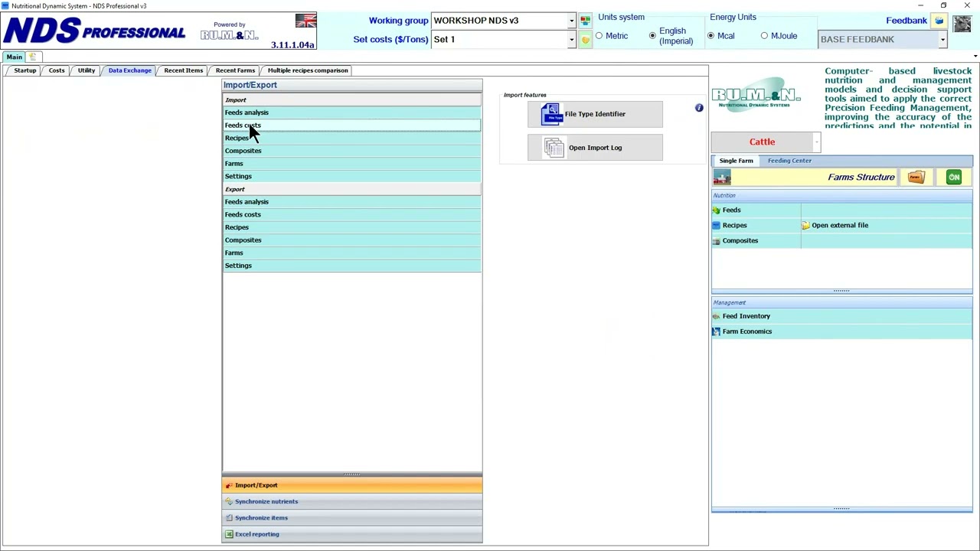
Task: Select Settings under Import
Action: 352,177
